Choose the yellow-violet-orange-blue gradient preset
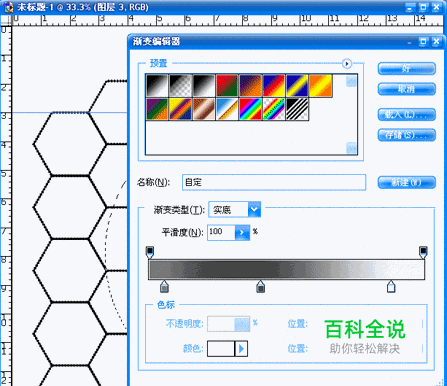The image size is (447, 386). pyautogui.click(x=180, y=109)
